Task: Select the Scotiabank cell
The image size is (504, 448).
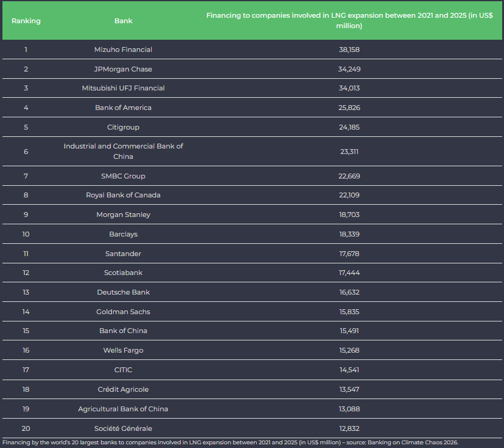Action: point(123,273)
